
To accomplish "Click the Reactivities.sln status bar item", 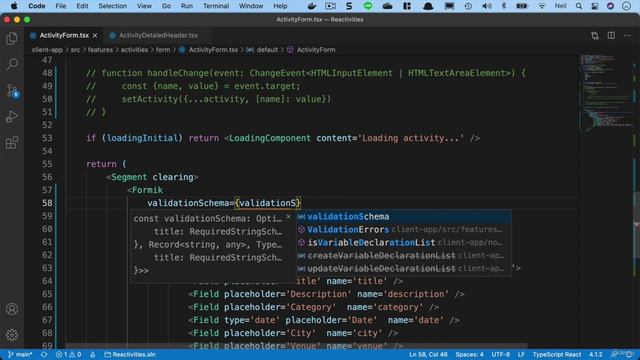I will click(x=130, y=354).
